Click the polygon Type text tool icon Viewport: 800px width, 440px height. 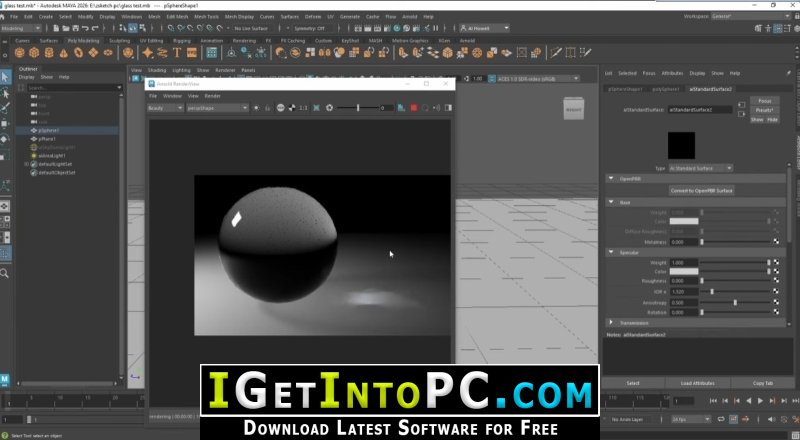tap(177, 53)
